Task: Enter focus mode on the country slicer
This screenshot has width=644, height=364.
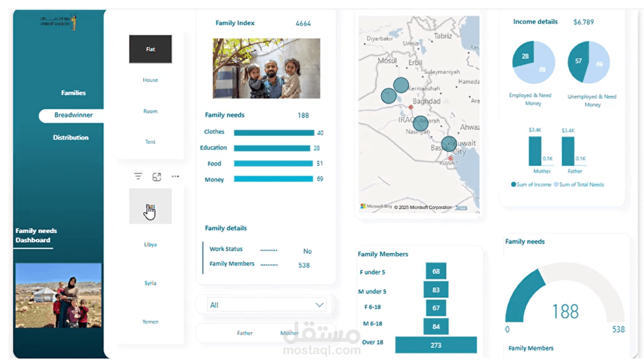Action: (x=157, y=176)
